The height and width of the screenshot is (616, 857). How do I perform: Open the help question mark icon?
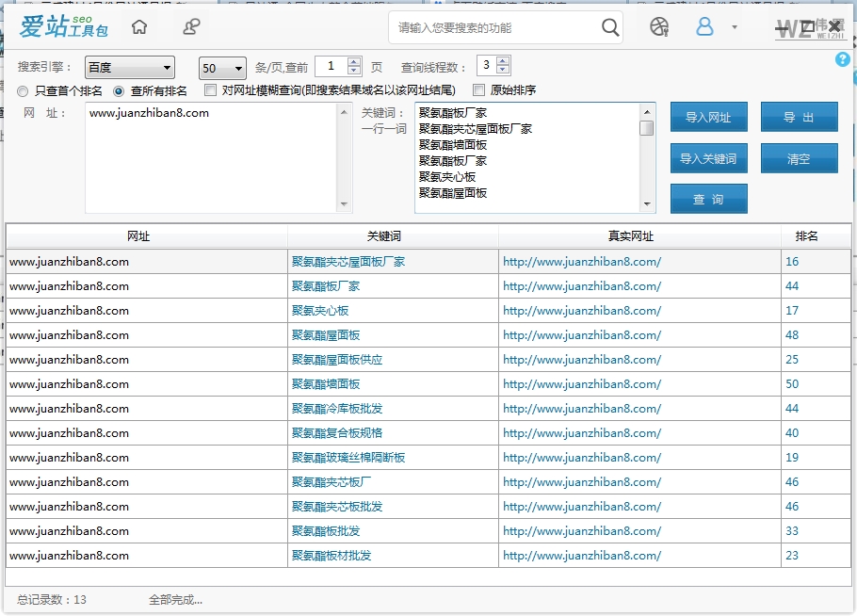843,59
